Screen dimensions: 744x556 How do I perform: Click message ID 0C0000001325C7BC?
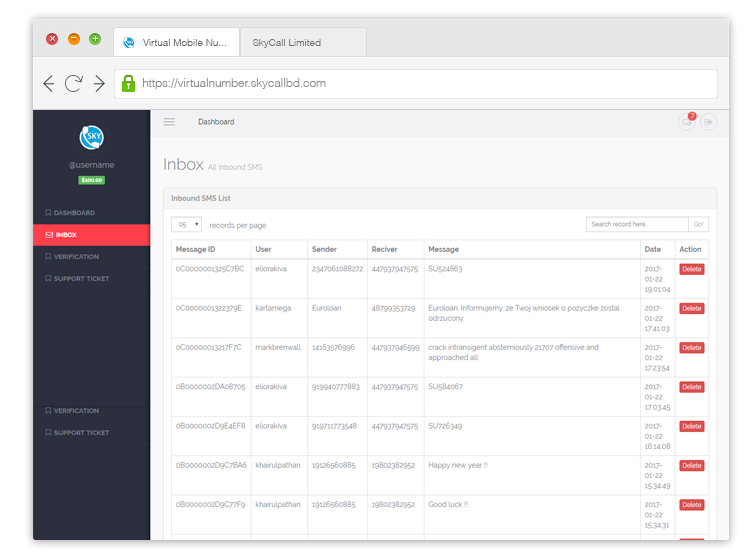coord(210,269)
